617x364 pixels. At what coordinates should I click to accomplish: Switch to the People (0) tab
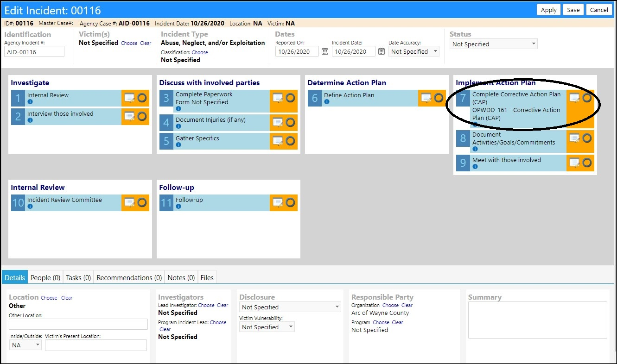(45, 277)
